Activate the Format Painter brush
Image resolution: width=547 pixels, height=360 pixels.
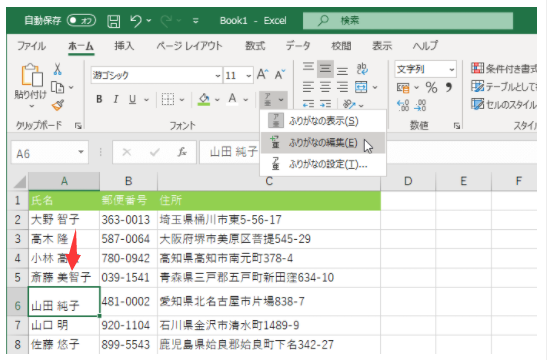pyautogui.click(x=58, y=105)
